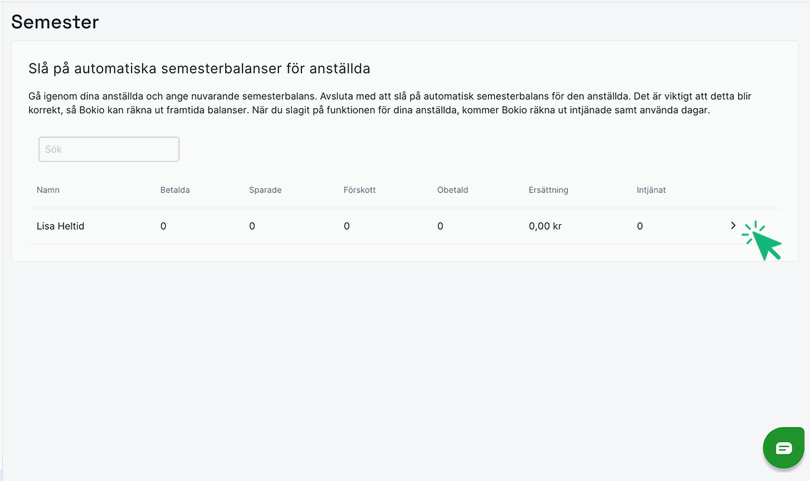Click Lisa Heltid's Betalda value

pos(163,226)
